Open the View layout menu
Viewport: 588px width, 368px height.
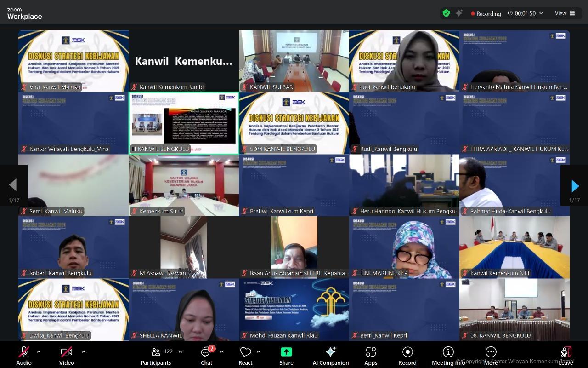coord(565,13)
